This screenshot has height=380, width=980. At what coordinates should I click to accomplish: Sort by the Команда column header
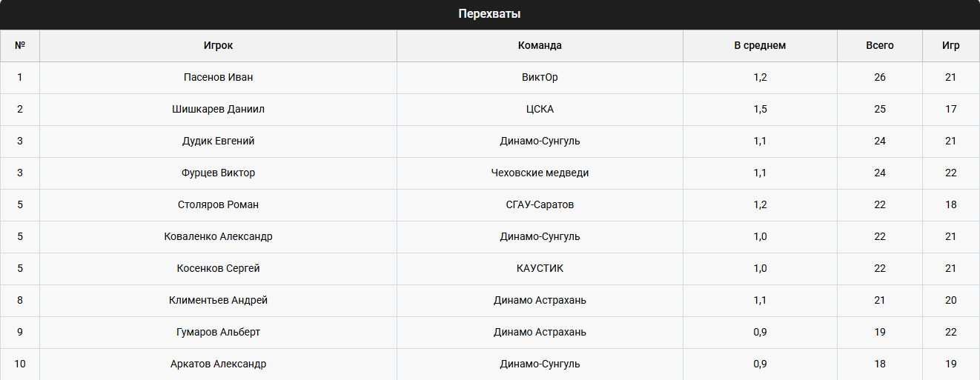540,45
